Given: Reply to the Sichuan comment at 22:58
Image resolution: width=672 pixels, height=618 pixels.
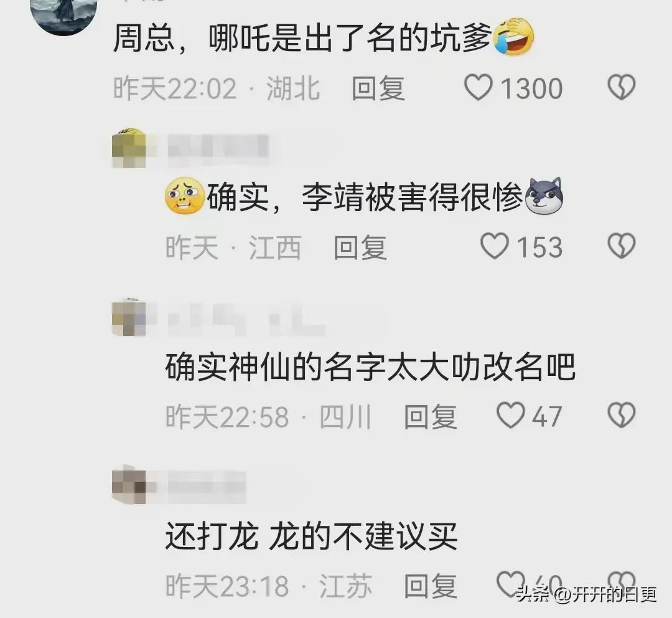Looking at the screenshot, I should [x=431, y=416].
